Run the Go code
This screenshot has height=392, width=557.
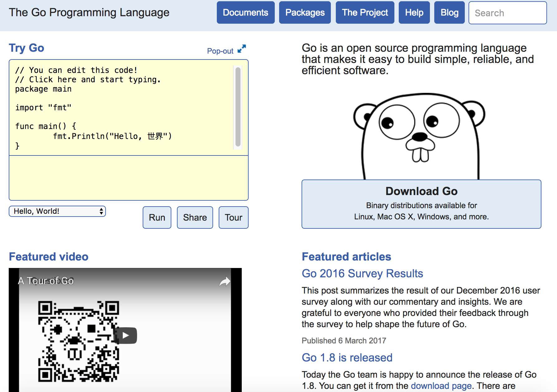coord(157,218)
